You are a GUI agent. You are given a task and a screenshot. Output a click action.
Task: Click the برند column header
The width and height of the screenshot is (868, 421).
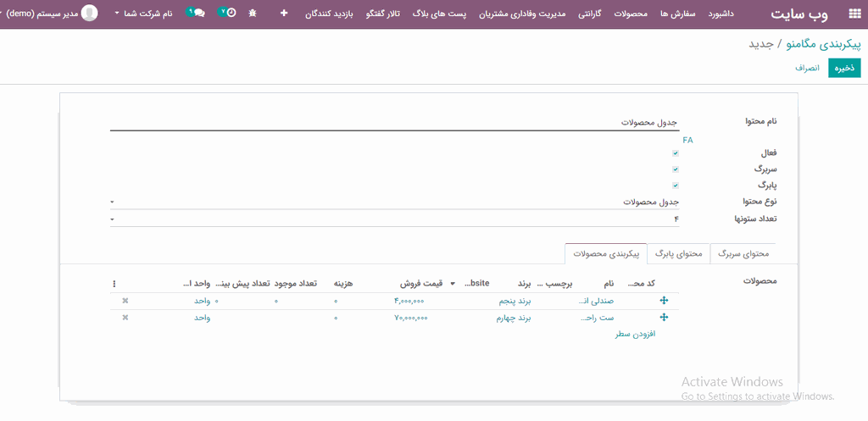point(524,283)
